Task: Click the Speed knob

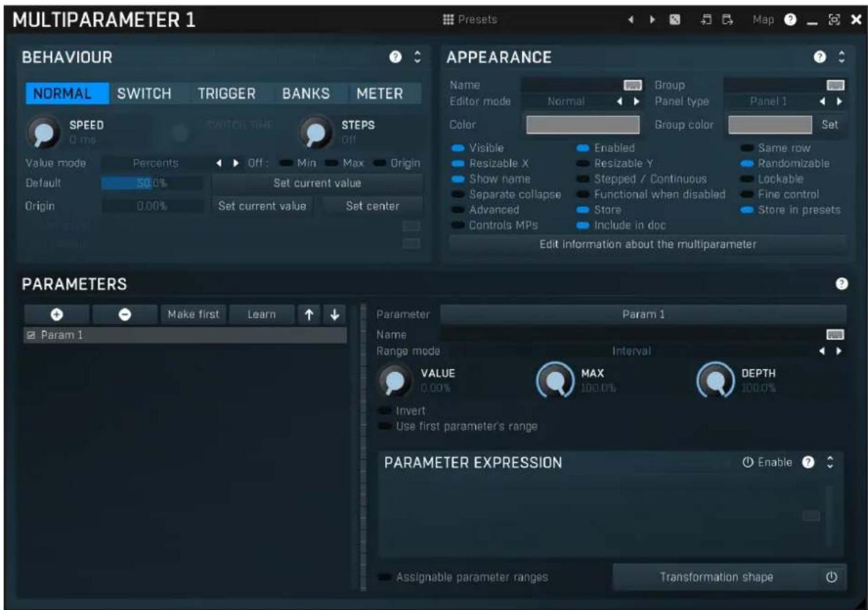Action: 43,132
